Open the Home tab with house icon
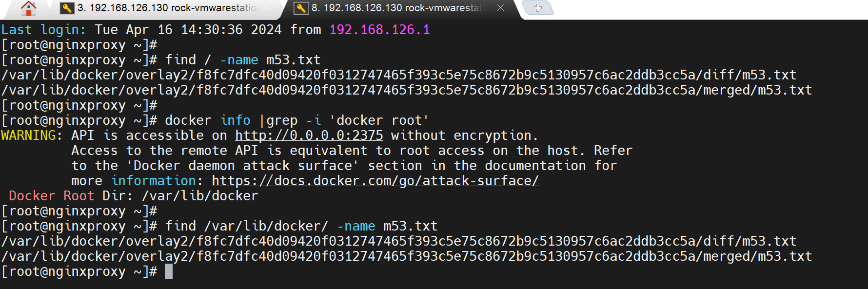This screenshot has height=289, width=868. click(28, 8)
